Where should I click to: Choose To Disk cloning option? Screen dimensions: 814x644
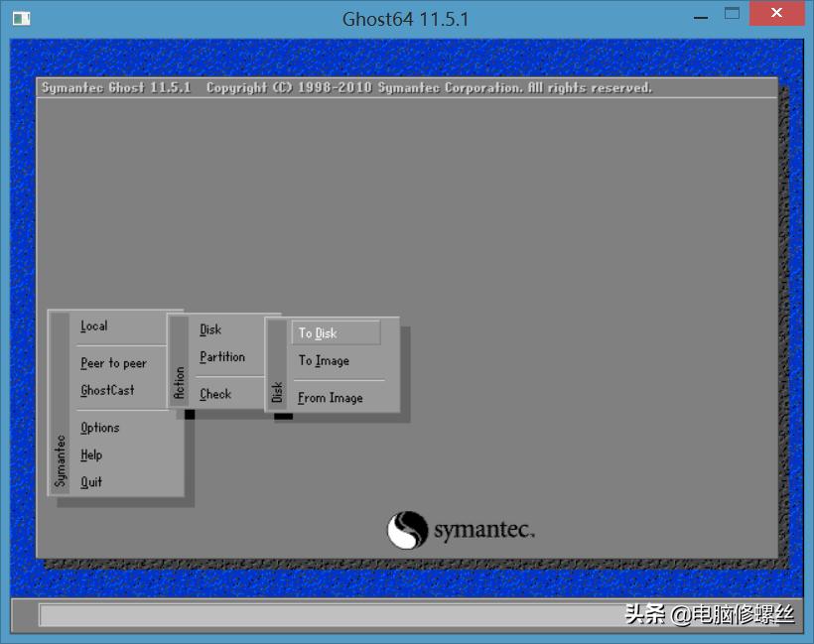[x=336, y=333]
